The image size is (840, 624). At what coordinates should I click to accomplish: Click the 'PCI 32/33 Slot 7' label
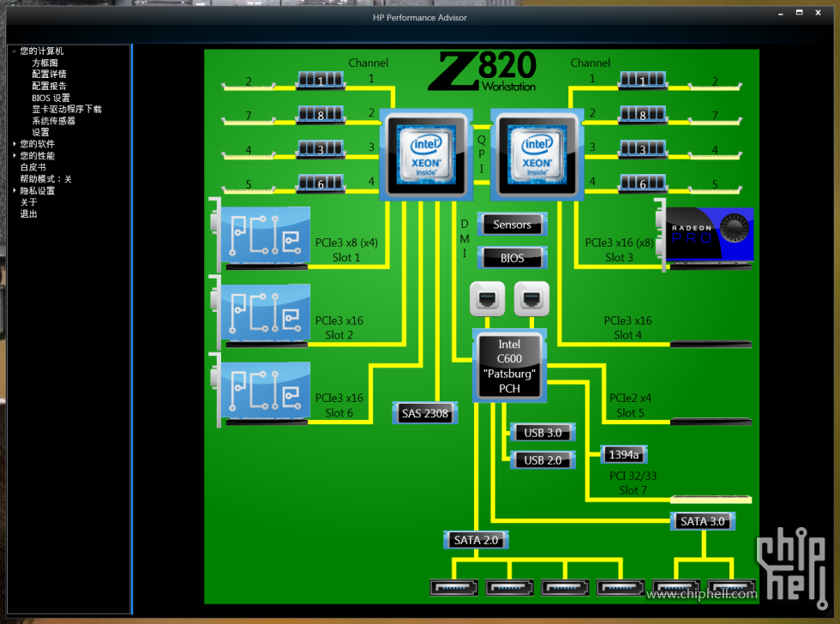click(x=633, y=483)
